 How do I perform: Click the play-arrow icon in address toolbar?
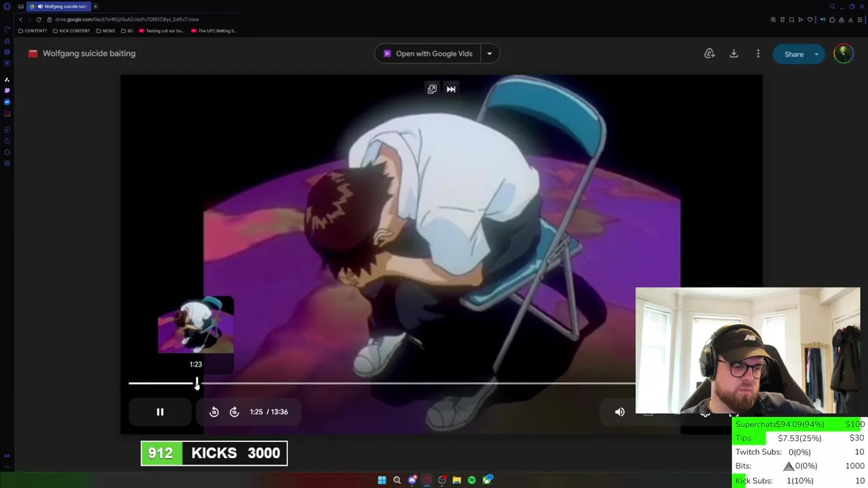click(x=800, y=20)
